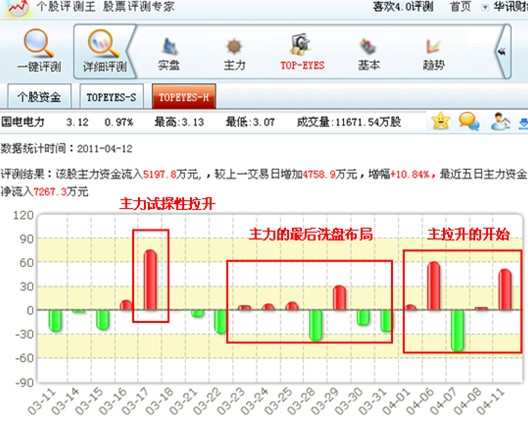
Task: Collapse toolbar with double-arrow chevron
Action: [x=502, y=52]
